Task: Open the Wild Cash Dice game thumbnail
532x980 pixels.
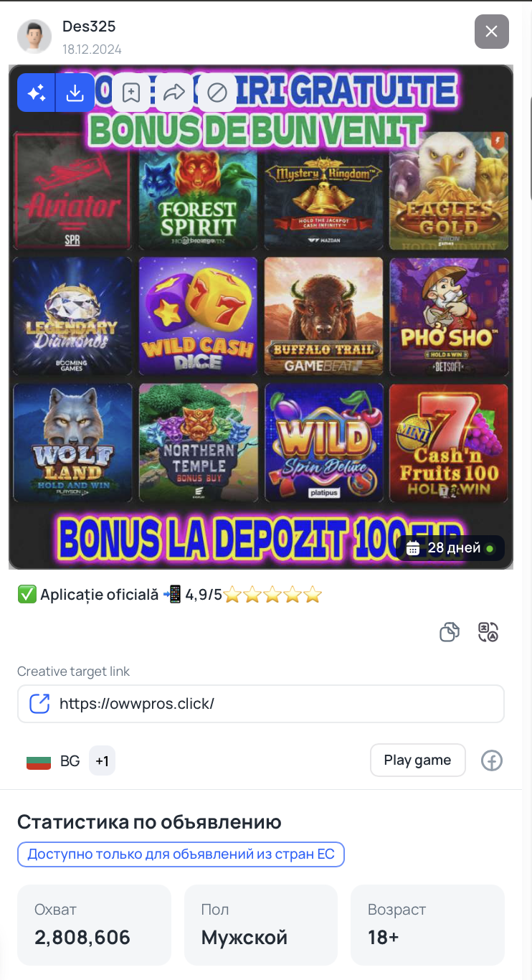Action: point(199,317)
